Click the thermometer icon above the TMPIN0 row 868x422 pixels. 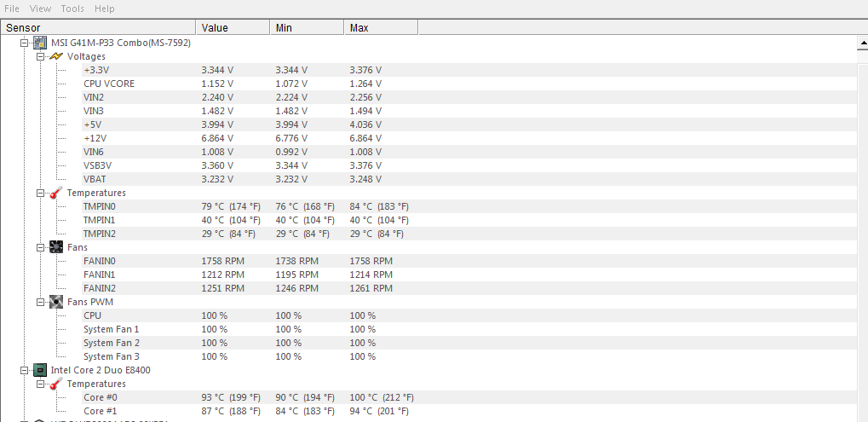56,193
